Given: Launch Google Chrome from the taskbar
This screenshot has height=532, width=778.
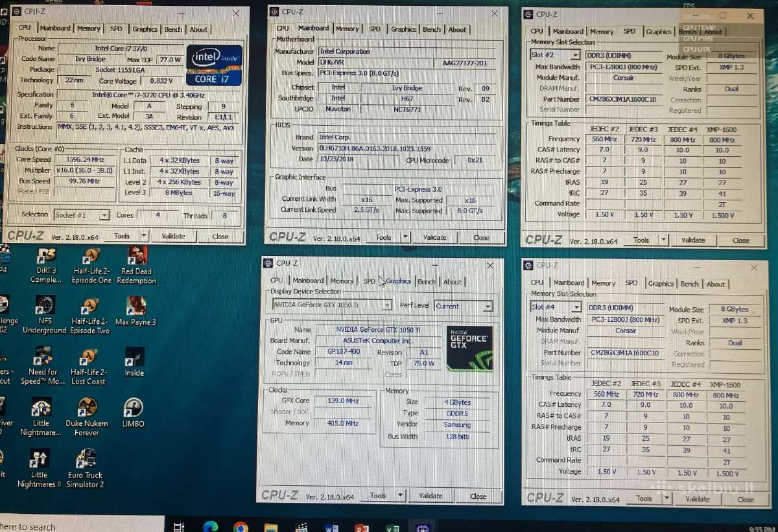Looking at the screenshot, I should [x=241, y=526].
